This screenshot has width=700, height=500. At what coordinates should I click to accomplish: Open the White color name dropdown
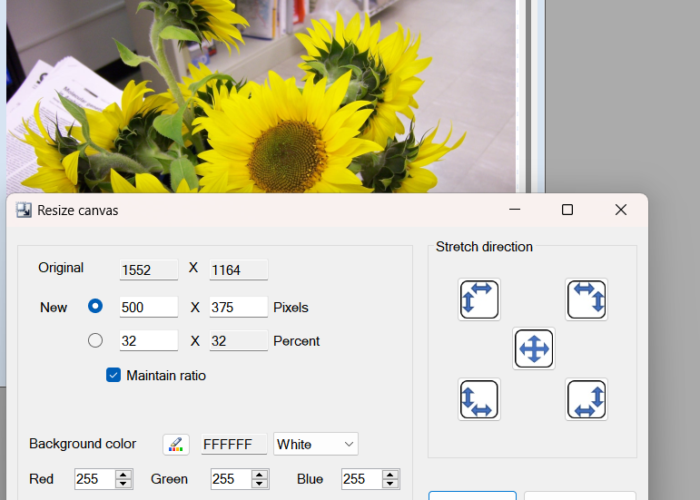(316, 444)
